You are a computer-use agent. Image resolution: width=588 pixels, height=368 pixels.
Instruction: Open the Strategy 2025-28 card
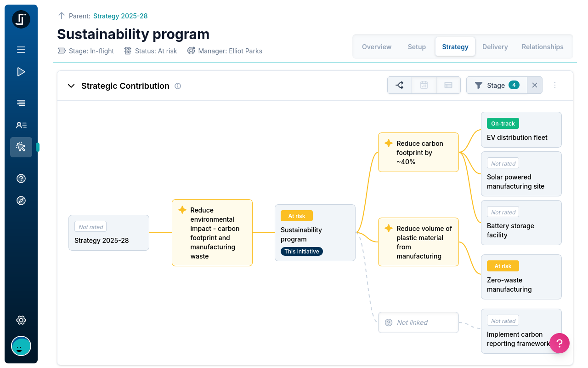[x=109, y=233]
